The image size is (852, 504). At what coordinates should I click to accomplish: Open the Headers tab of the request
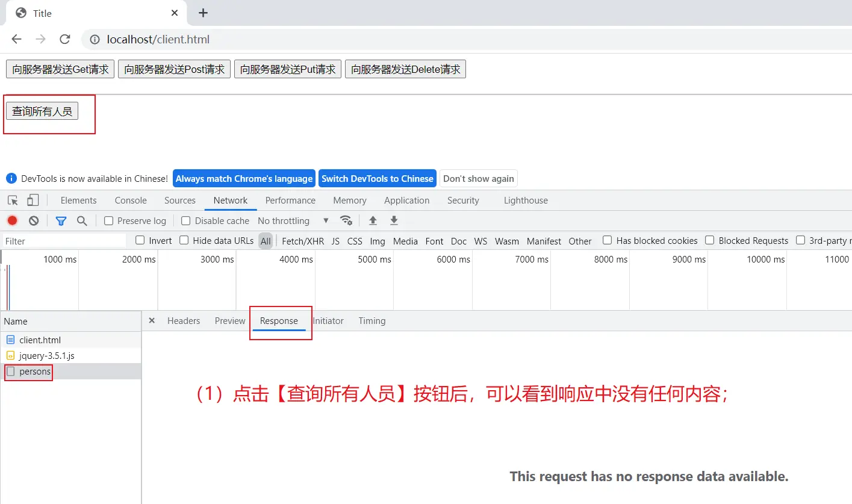point(184,321)
